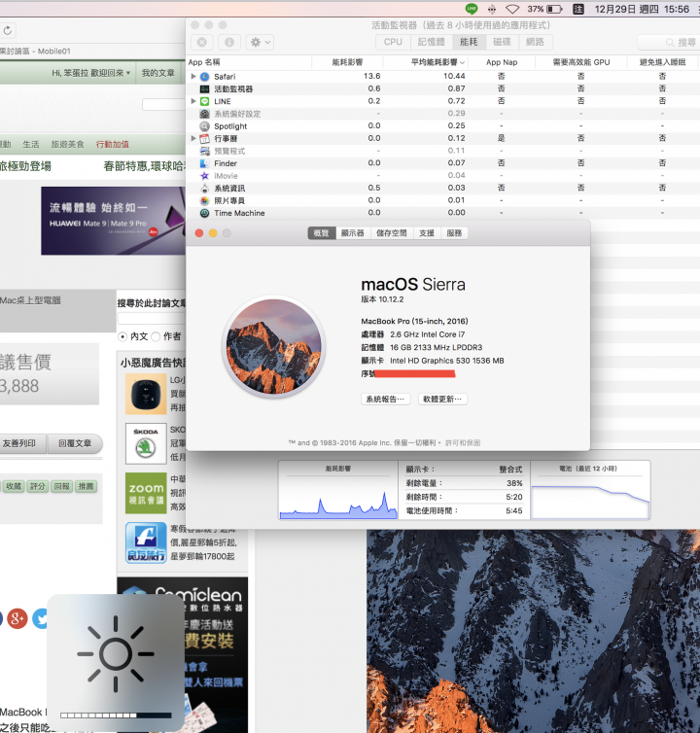Screen dimensions: 700x733
Task: Click the 軟體更新 button
Action: pyautogui.click(x=442, y=399)
